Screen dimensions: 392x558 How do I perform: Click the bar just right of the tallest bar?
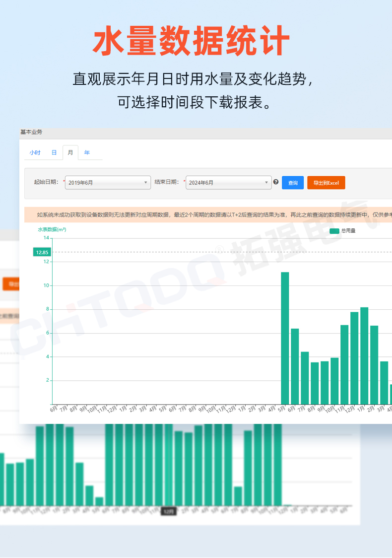pyautogui.click(x=295, y=366)
